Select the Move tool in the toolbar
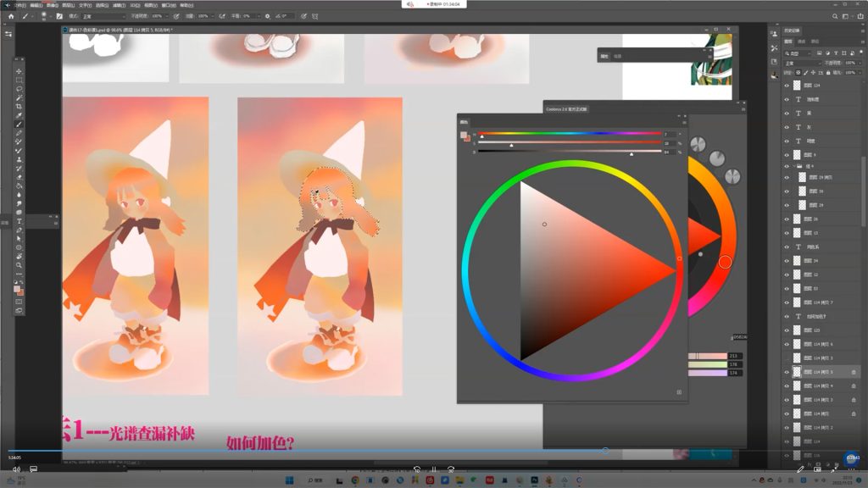 [19, 71]
